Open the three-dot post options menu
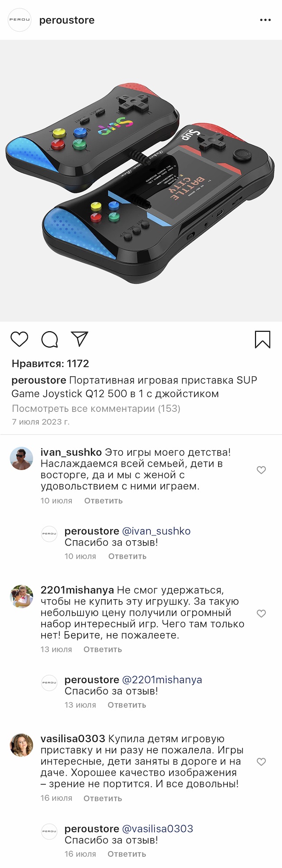The width and height of the screenshot is (282, 868). pyautogui.click(x=265, y=20)
